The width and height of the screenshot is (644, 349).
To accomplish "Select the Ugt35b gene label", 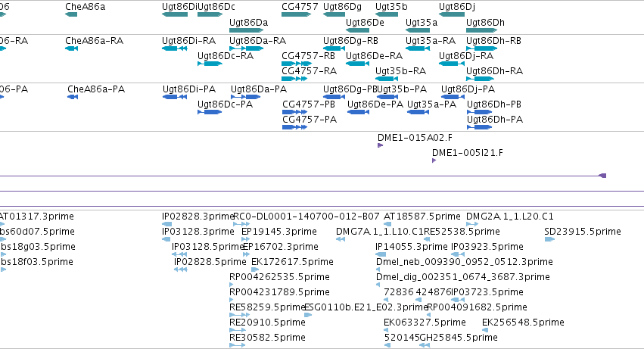I will tap(391, 7).
